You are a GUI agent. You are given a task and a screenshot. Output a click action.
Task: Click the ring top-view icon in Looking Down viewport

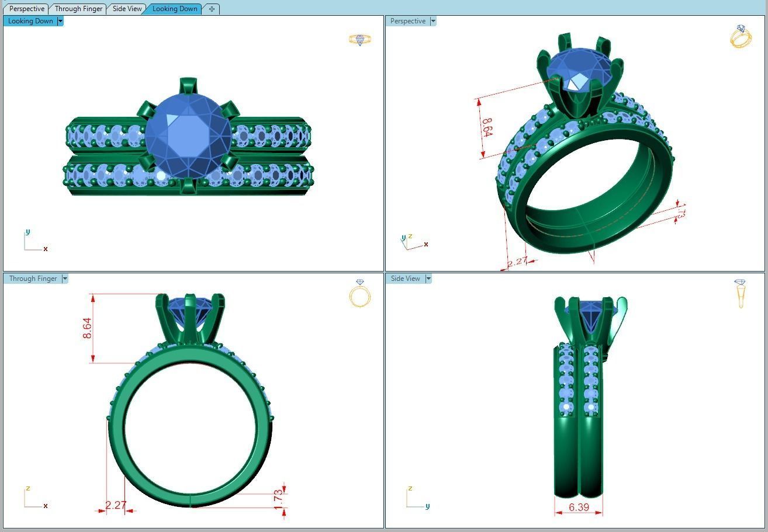(x=360, y=40)
